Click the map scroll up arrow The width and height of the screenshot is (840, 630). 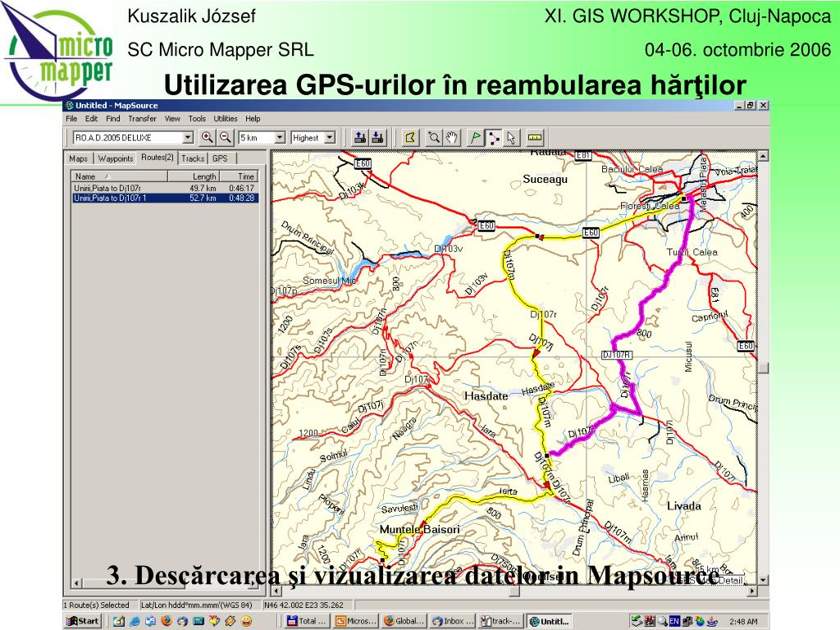(763, 156)
